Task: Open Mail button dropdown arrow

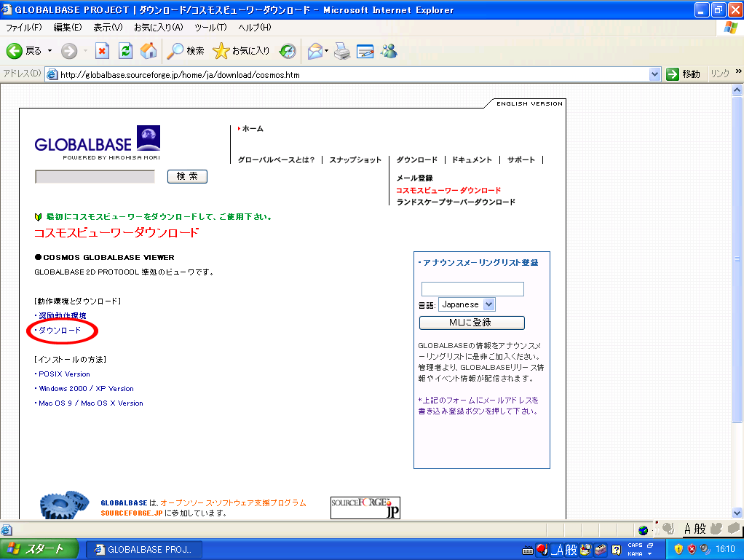Action: point(326,51)
